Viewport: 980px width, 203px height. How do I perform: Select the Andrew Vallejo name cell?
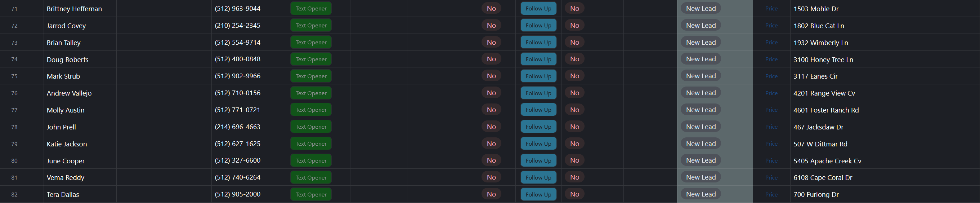(69, 93)
